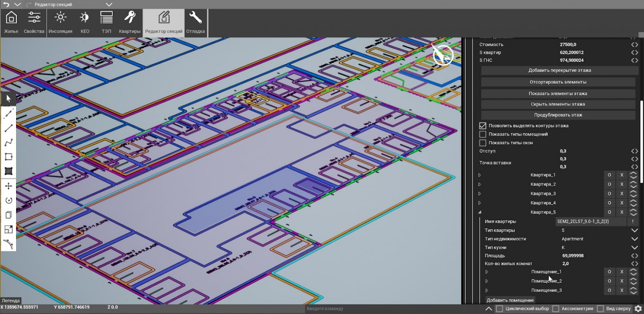Expand the Помещение_2 node

(487, 281)
